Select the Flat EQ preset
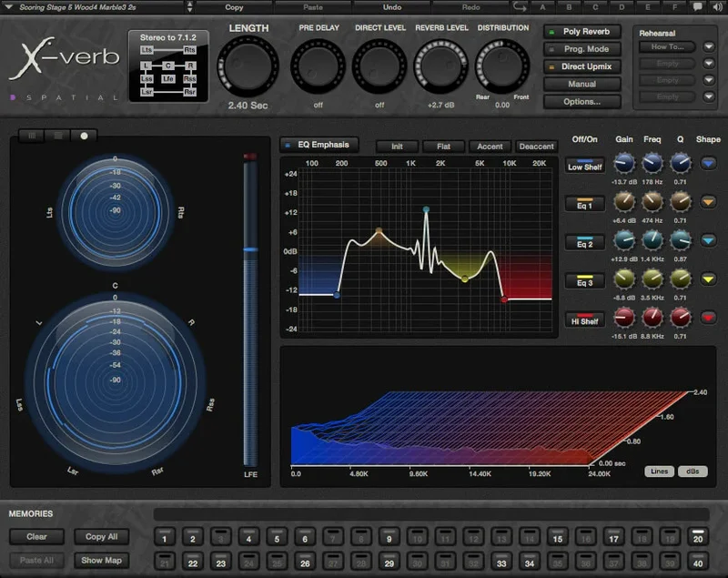The height and width of the screenshot is (578, 728). coord(443,147)
